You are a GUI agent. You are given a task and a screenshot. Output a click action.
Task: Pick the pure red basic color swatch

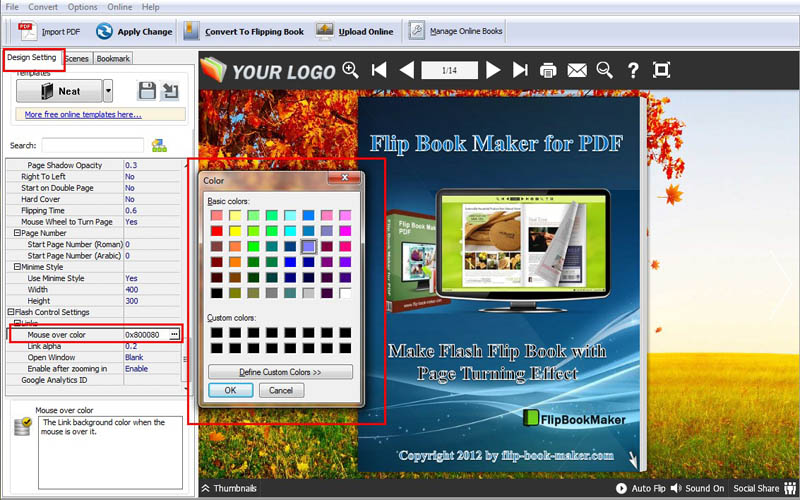coord(216,231)
